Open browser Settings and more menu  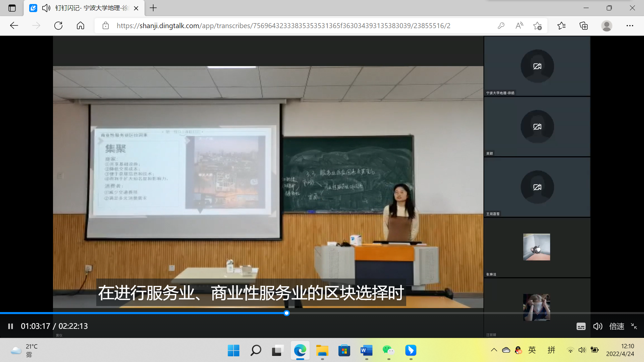coord(630,26)
